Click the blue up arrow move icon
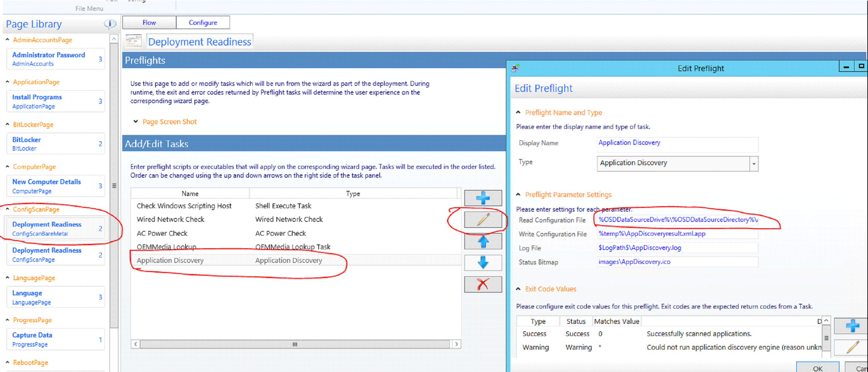This screenshot has width=868, height=372. pos(483,241)
